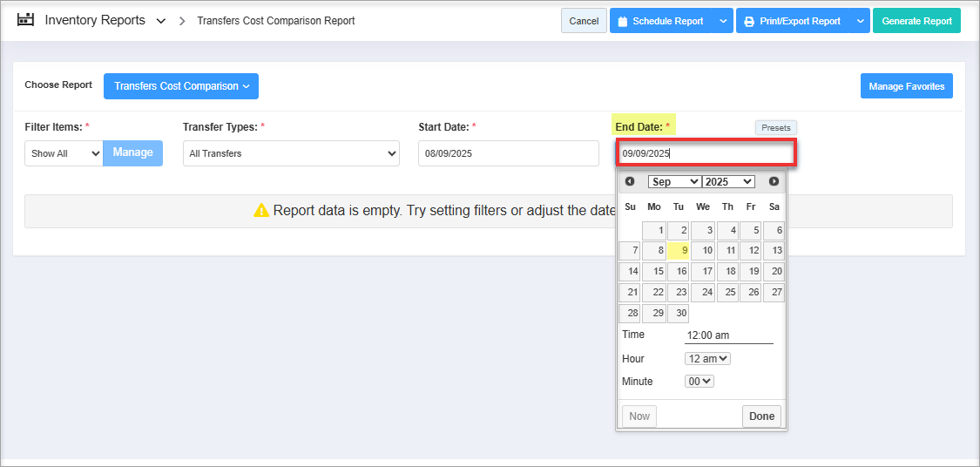This screenshot has width=980, height=467.
Task: Expand the Inventory Reports chevron menu
Action: (x=161, y=21)
